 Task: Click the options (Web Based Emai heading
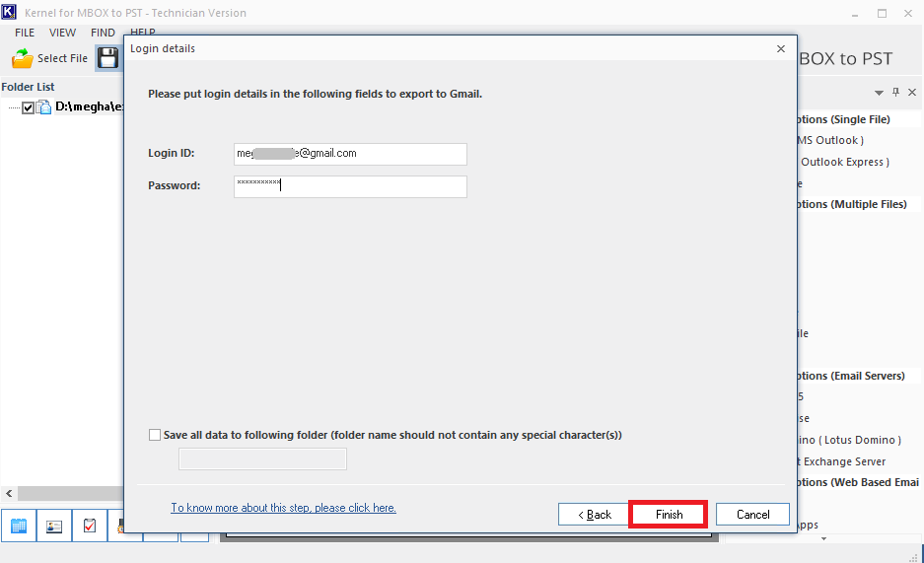pyautogui.click(x=858, y=482)
